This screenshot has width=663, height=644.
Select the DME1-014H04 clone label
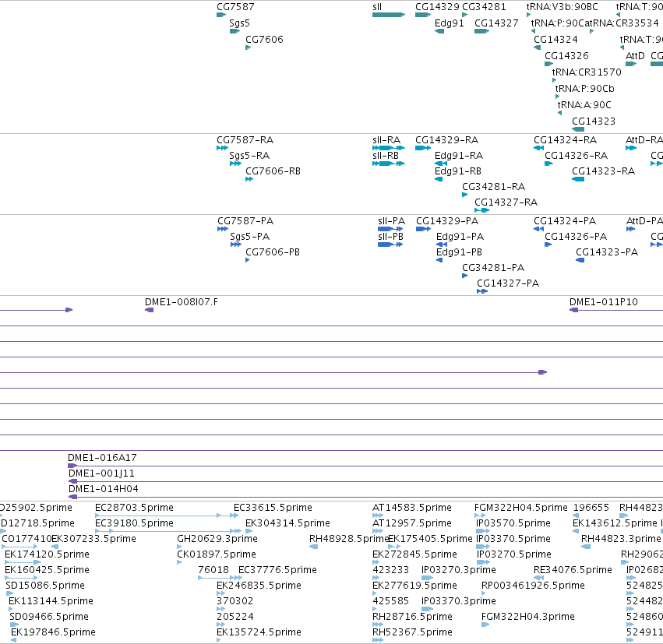[103, 489]
